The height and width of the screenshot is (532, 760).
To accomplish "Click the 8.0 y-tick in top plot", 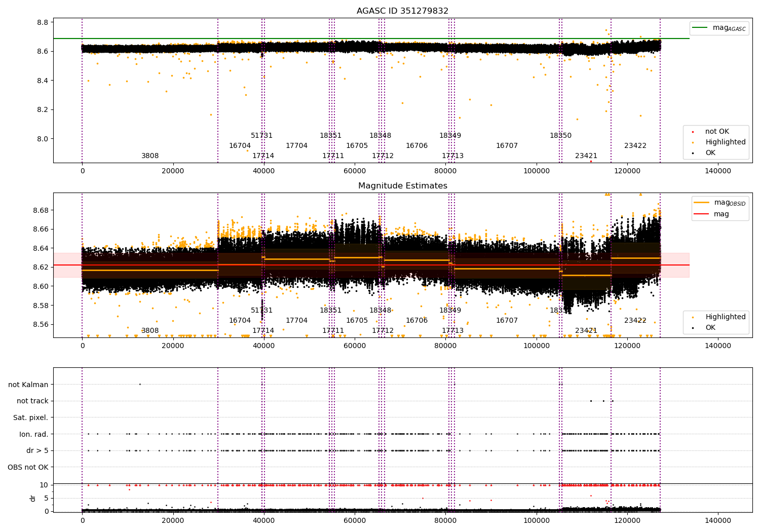I will (x=43, y=139).
